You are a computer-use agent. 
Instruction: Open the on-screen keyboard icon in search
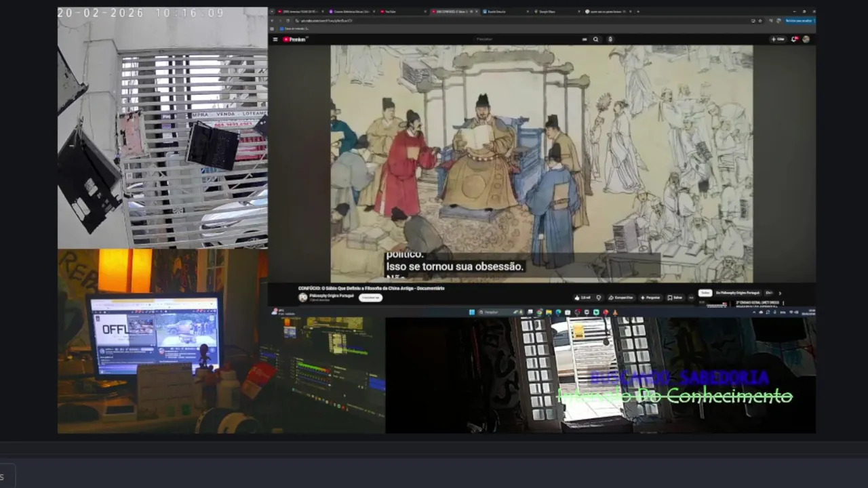tap(585, 39)
